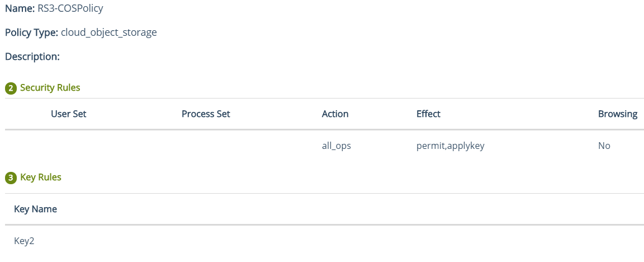The image size is (644, 262).
Task: Click the empty User Set cell in rule row
Action: 68,146
